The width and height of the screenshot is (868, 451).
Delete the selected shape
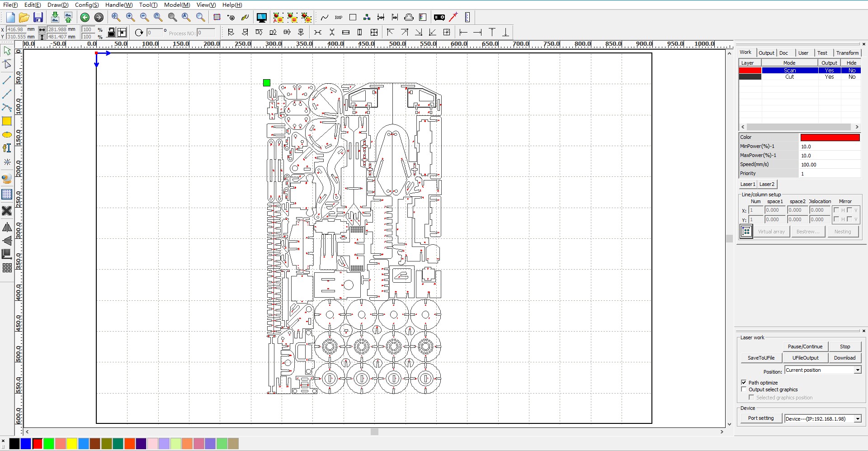point(7,211)
